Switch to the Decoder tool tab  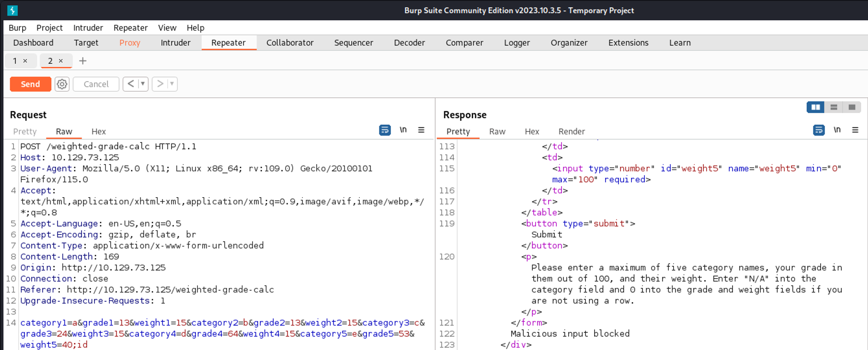point(409,43)
